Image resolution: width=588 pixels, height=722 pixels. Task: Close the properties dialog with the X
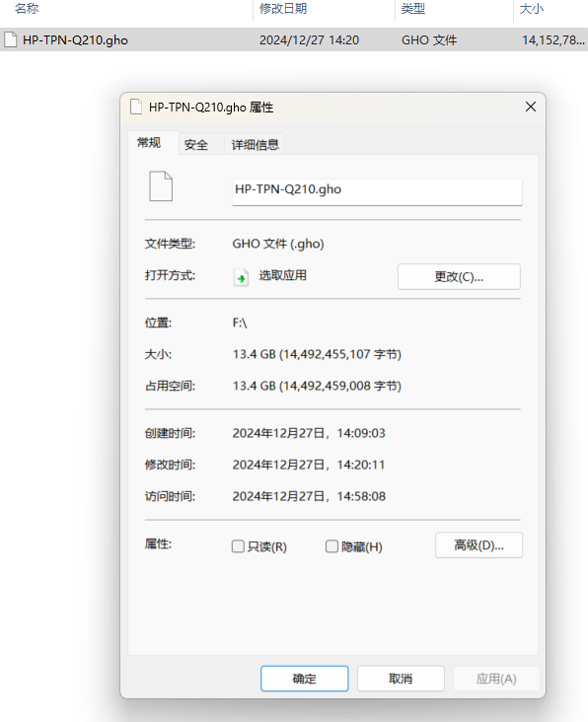(531, 107)
